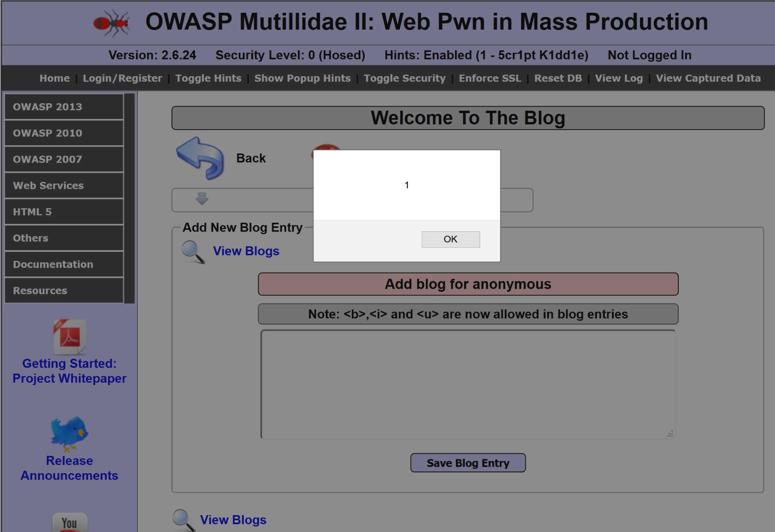Screen dimensions: 775x532
Task: Open View Captured Data
Action: click(x=708, y=78)
